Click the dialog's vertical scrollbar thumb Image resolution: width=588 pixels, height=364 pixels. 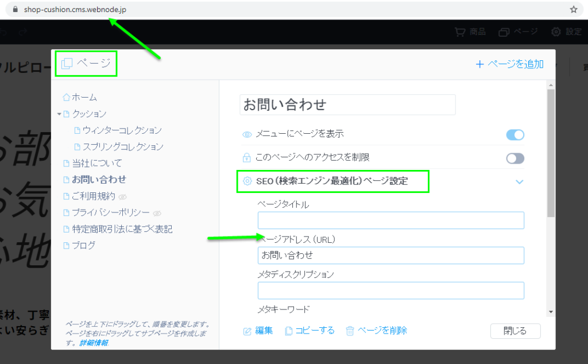point(551,154)
